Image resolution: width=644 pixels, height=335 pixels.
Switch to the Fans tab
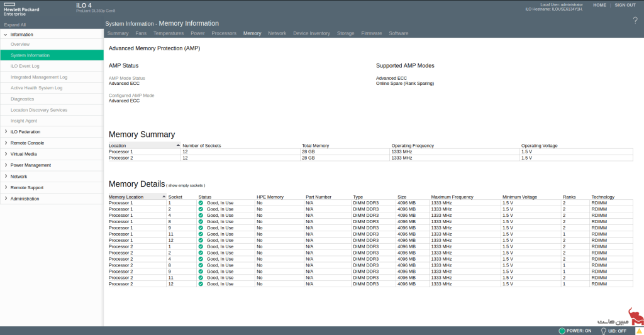click(x=141, y=33)
